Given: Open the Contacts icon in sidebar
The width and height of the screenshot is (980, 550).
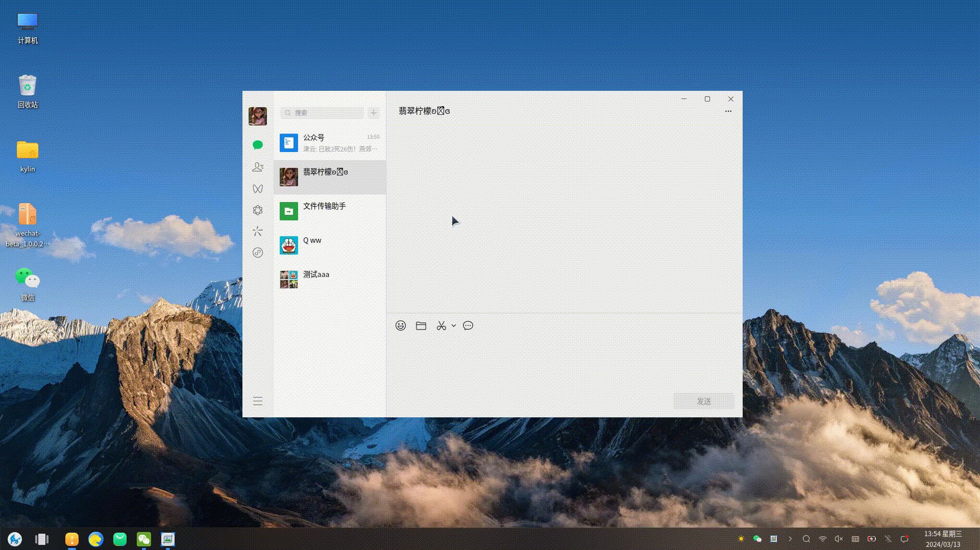Looking at the screenshot, I should click(258, 167).
